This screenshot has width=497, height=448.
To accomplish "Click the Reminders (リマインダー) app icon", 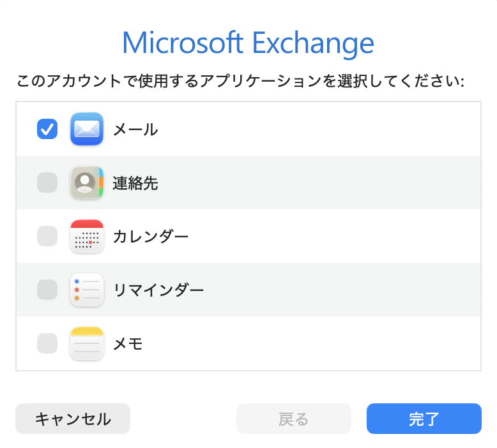I will [x=86, y=290].
